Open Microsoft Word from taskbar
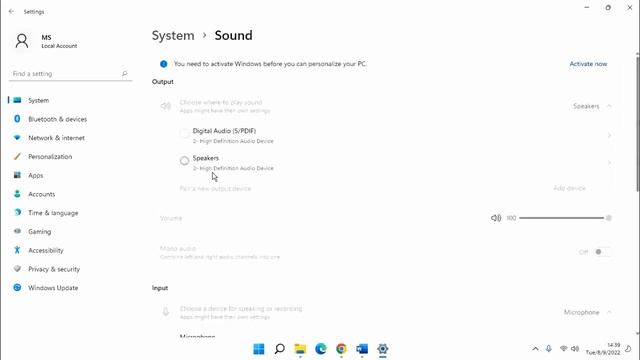640x360 pixels. click(362, 349)
